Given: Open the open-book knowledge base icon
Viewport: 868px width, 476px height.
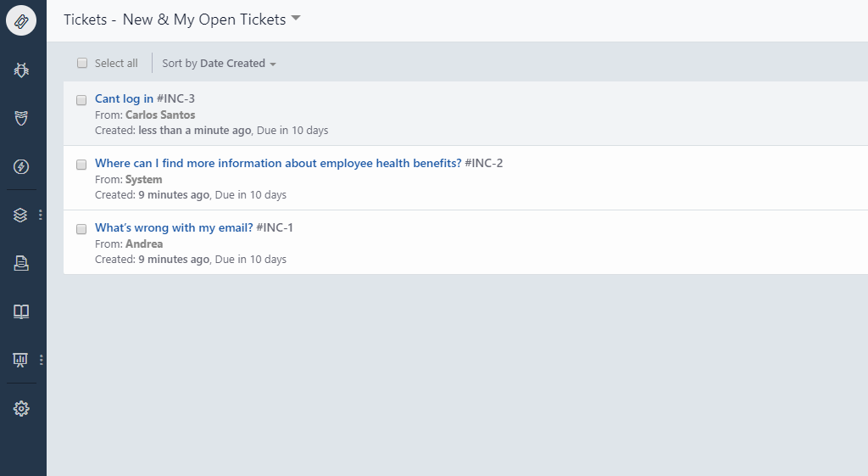Looking at the screenshot, I should (21, 311).
